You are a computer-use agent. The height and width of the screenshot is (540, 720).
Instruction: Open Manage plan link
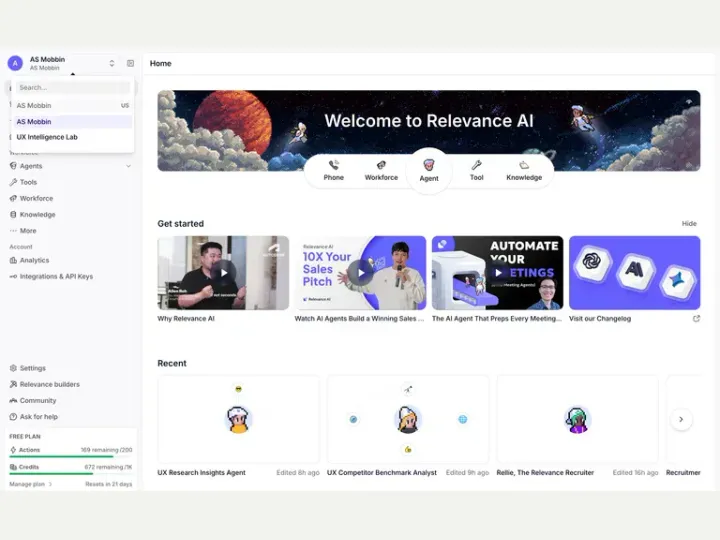[30, 484]
